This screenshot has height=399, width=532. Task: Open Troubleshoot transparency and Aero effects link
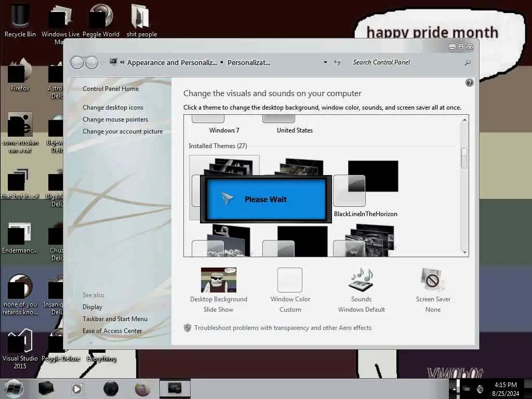click(x=283, y=328)
